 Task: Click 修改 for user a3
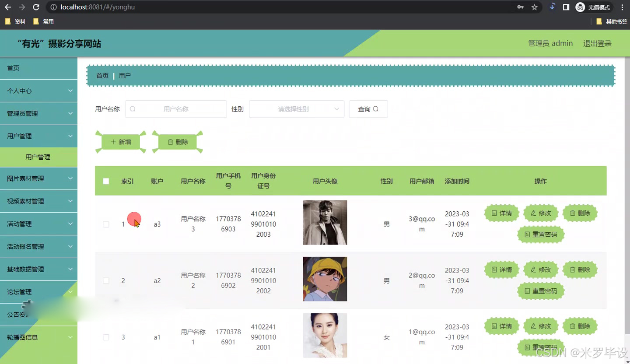tap(541, 213)
